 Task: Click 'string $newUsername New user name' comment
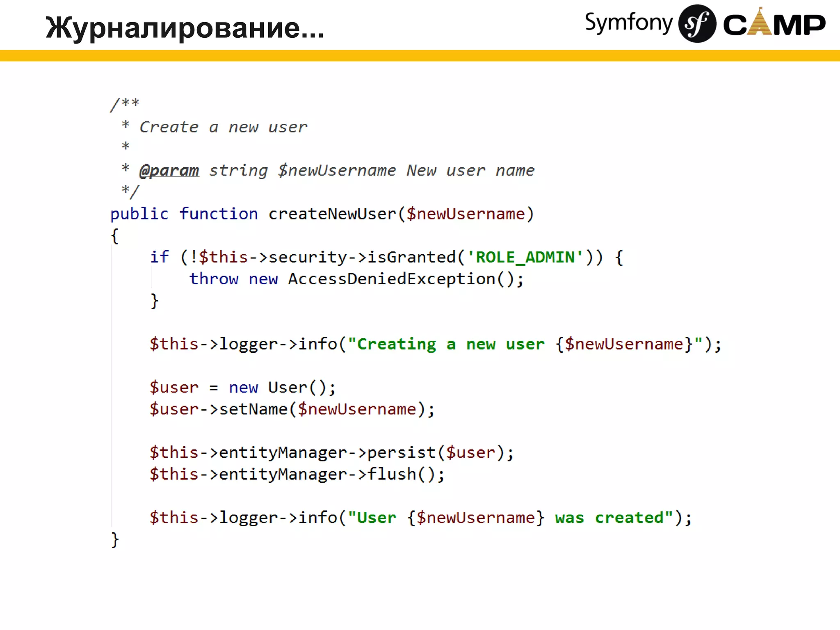[372, 171]
